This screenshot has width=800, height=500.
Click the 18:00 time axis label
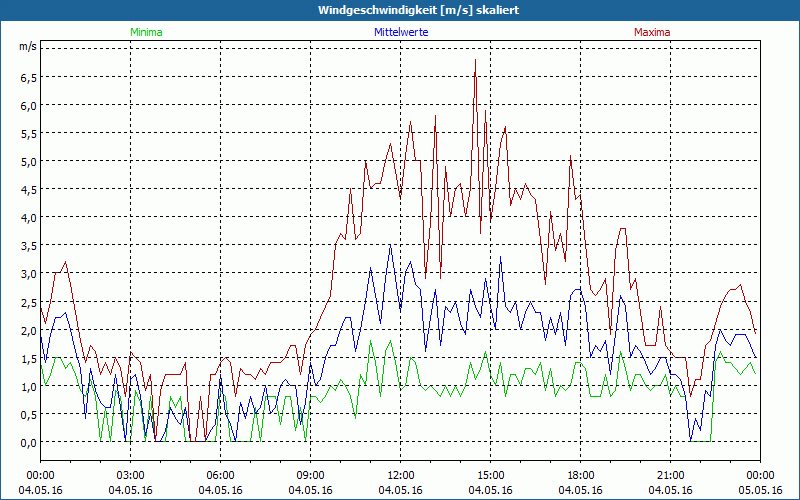[x=580, y=475]
